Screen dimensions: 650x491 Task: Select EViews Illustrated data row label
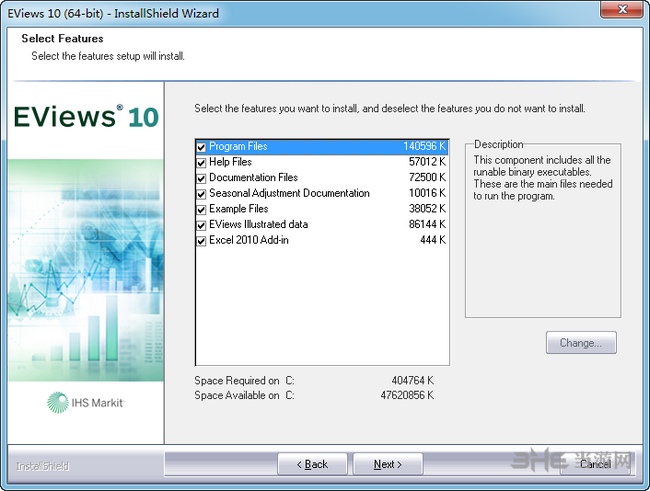coord(258,224)
